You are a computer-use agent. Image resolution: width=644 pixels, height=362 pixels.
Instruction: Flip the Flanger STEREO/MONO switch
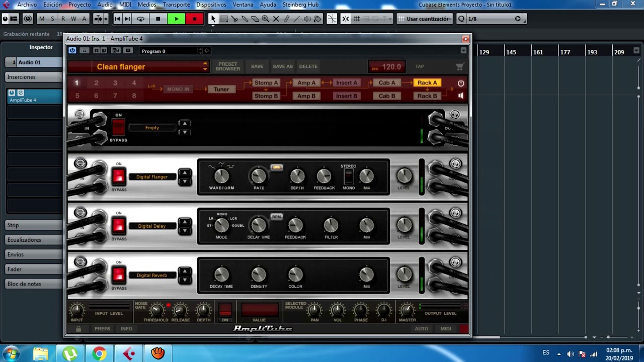[348, 176]
